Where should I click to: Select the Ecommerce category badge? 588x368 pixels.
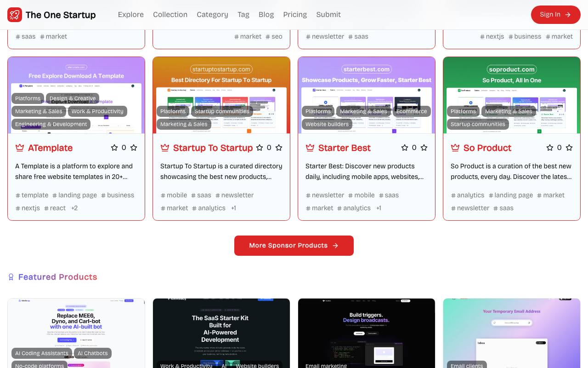pos(412,111)
